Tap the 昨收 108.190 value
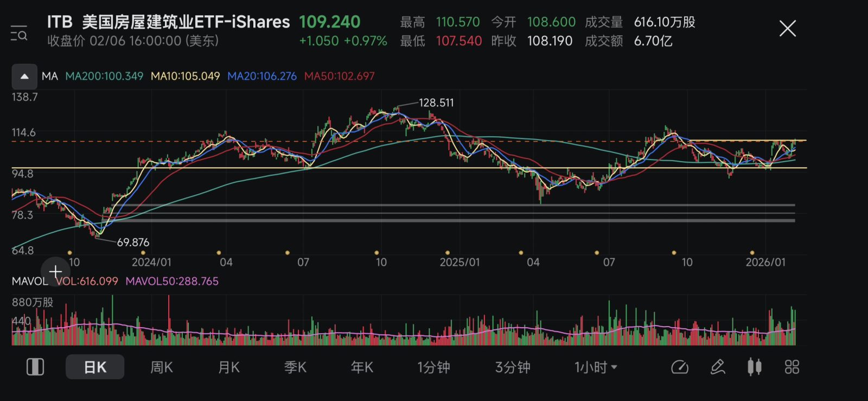The width and height of the screenshot is (868, 401). coord(550,41)
